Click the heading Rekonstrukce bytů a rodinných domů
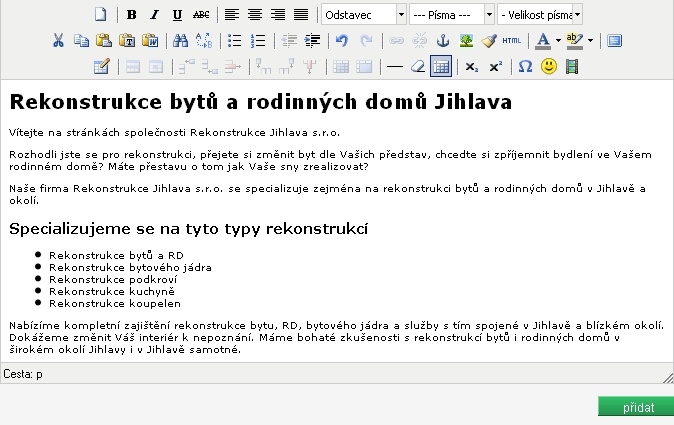The image size is (674, 425). click(x=260, y=102)
